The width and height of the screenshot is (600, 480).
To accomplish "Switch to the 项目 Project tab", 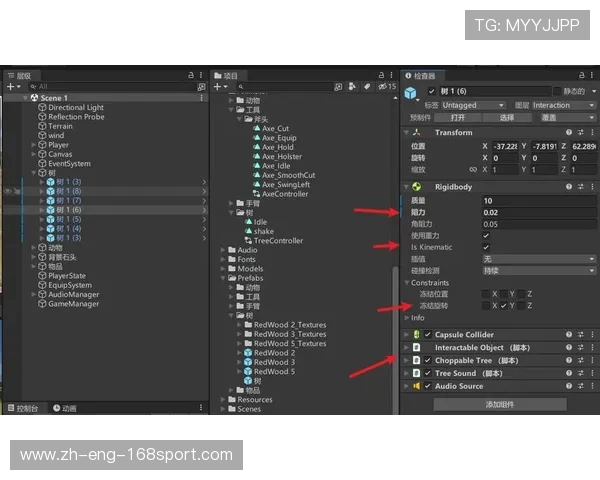I will pos(226,76).
